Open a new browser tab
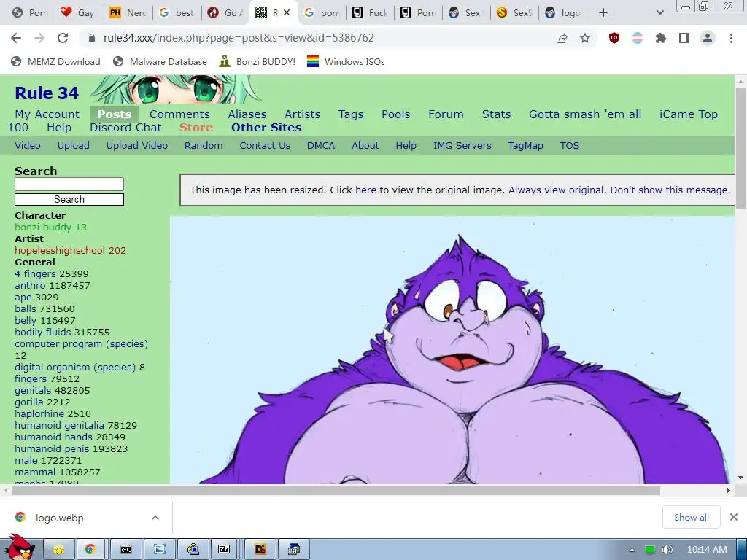This screenshot has height=560, width=747. [603, 13]
